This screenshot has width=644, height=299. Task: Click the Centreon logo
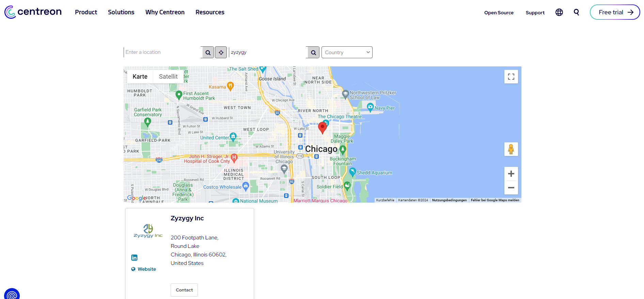click(33, 12)
